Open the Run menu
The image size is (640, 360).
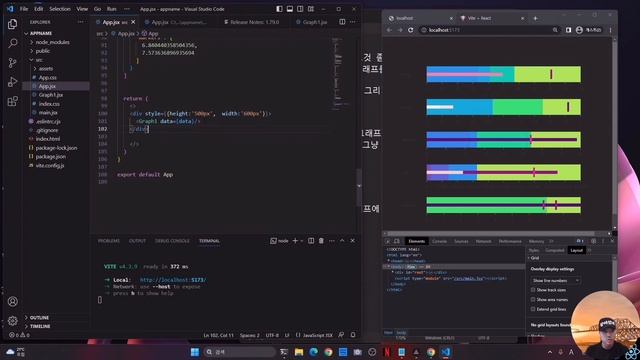point(111,9)
